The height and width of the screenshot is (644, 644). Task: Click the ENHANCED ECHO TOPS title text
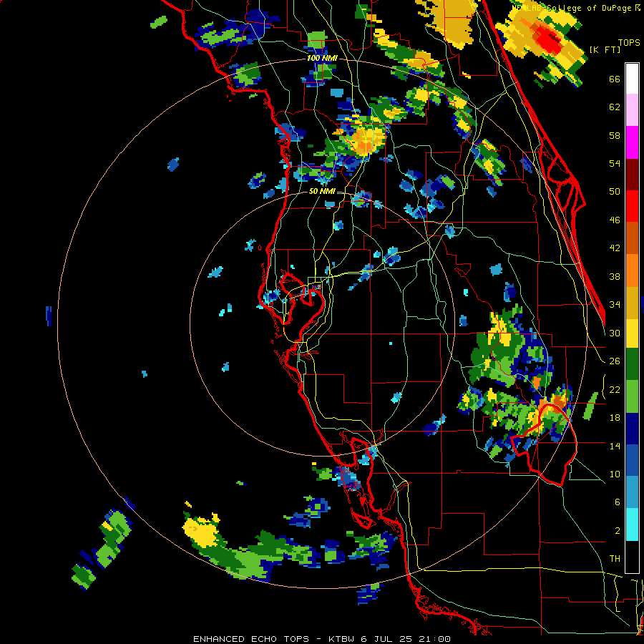point(250,639)
